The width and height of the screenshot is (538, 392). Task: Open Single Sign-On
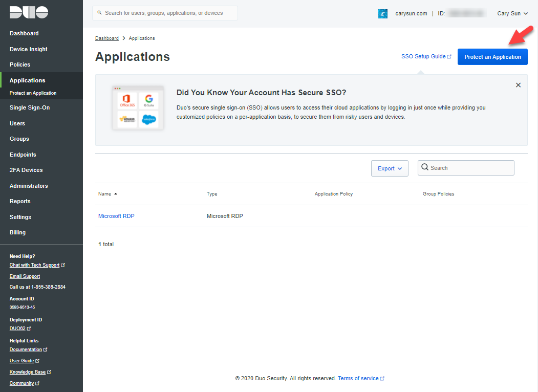click(30, 107)
